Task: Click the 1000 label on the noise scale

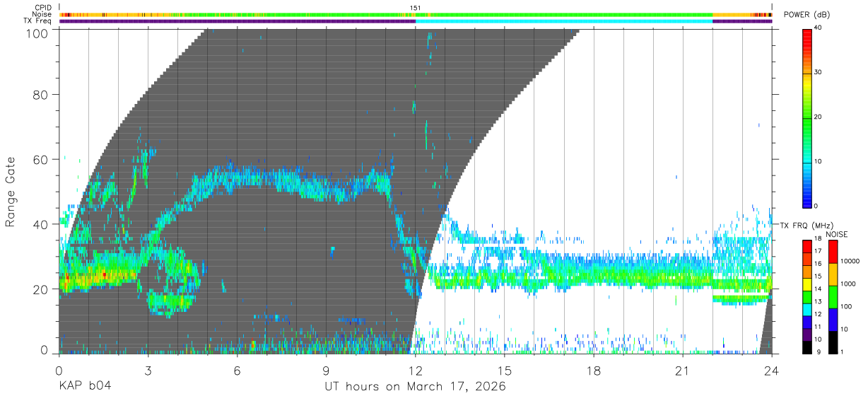Action: coord(848,284)
